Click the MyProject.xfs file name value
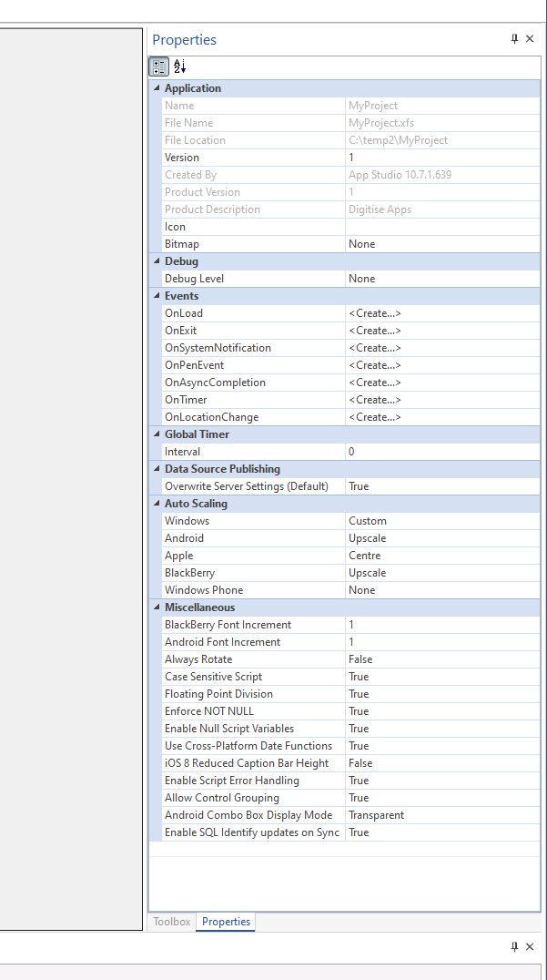This screenshot has width=547, height=980. click(381, 123)
